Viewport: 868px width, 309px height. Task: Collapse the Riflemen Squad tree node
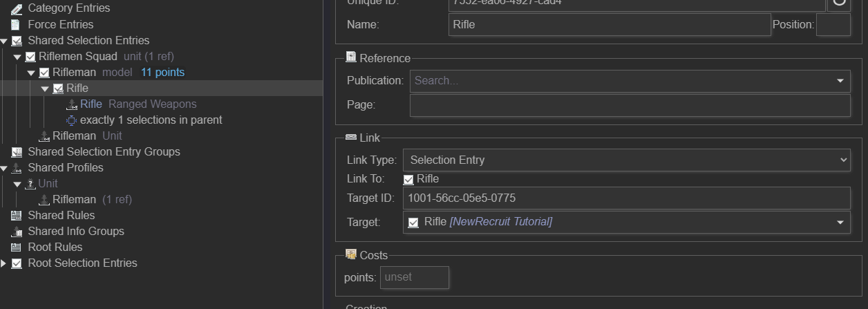point(18,57)
